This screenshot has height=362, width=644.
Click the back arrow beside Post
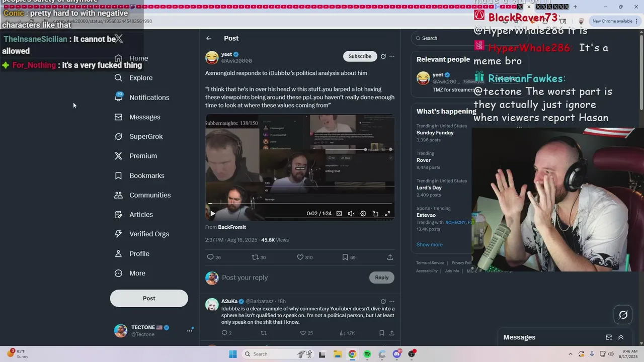pos(209,38)
